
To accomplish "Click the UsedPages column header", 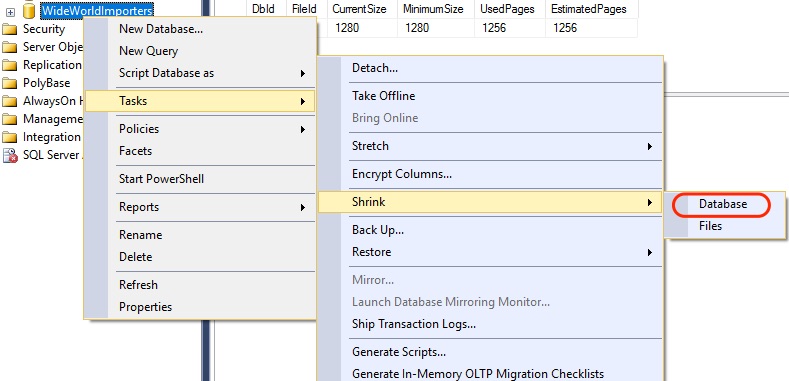I will (507, 9).
